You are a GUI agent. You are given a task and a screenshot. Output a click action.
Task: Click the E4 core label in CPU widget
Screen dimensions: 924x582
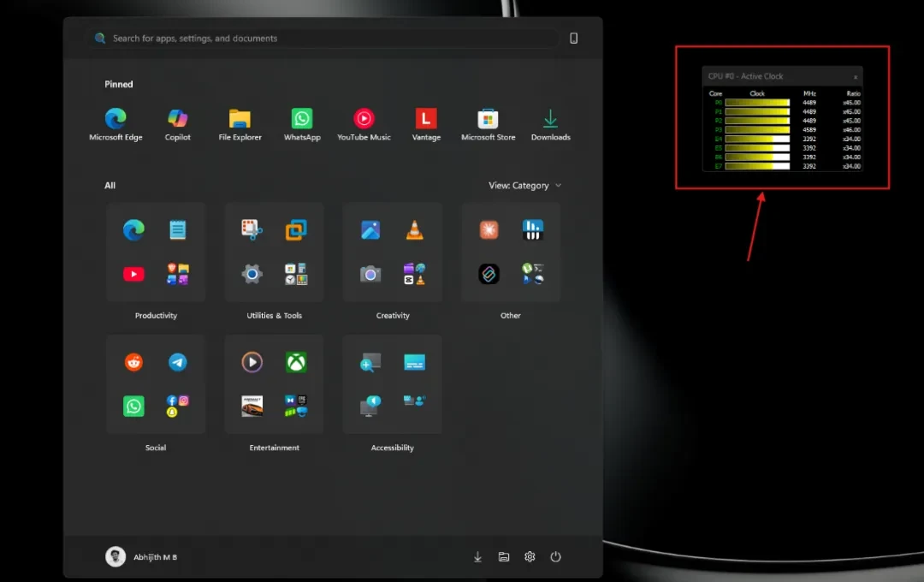click(x=718, y=140)
